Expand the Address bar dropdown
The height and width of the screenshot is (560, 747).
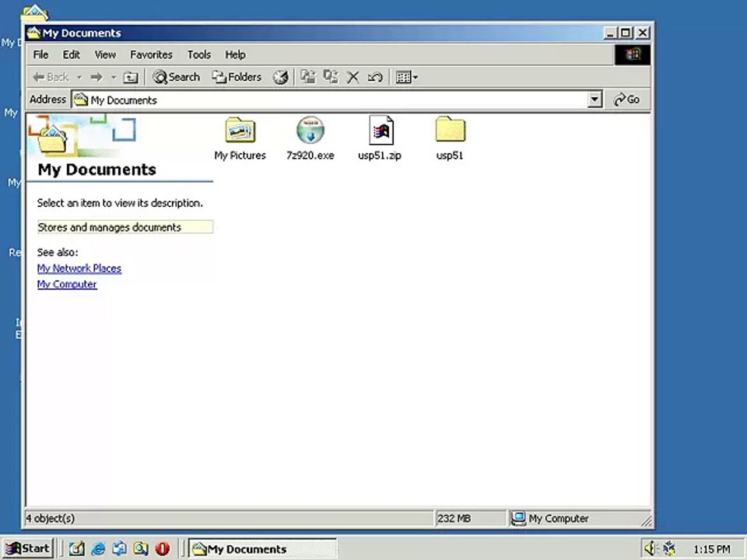pos(594,100)
